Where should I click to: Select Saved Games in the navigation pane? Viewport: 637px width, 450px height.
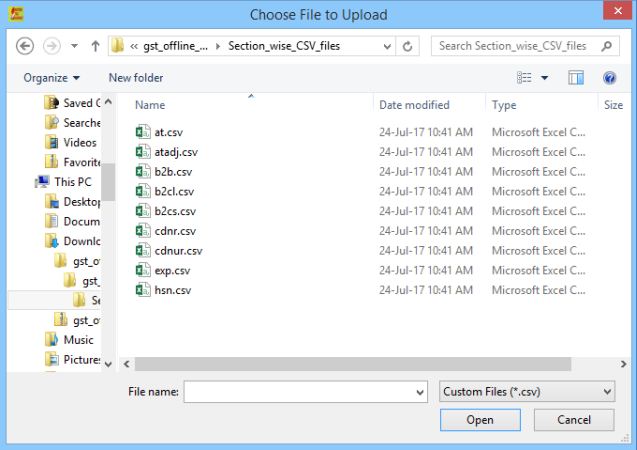(72, 103)
